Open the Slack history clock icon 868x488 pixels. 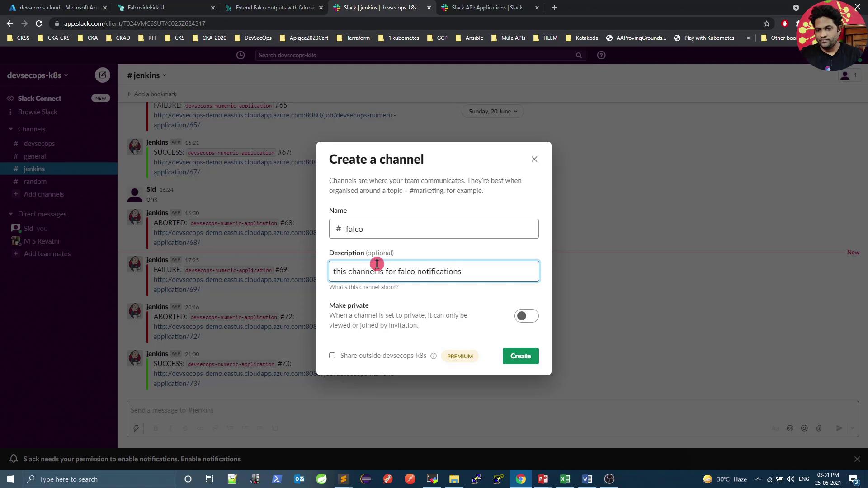pos(241,55)
